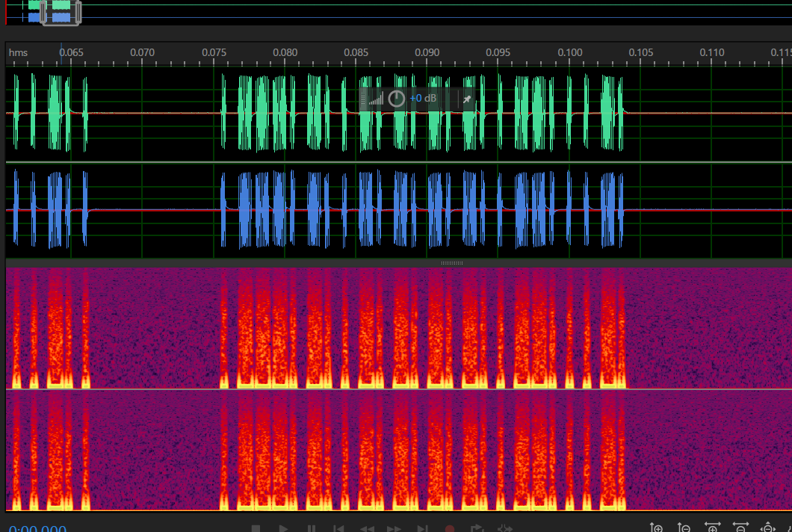Pause playback with the Pause button
The image size is (792, 532).
click(x=312, y=529)
